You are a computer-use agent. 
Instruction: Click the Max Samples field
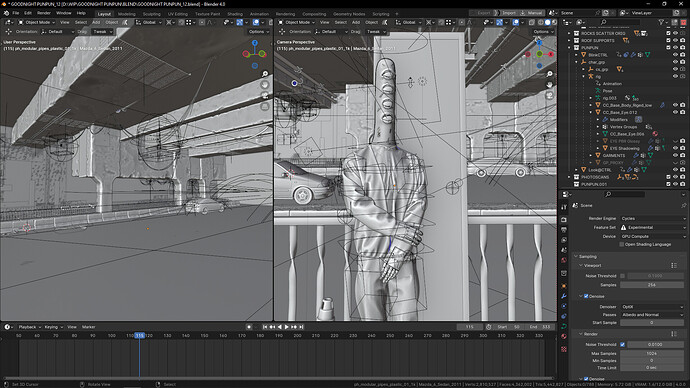click(652, 353)
